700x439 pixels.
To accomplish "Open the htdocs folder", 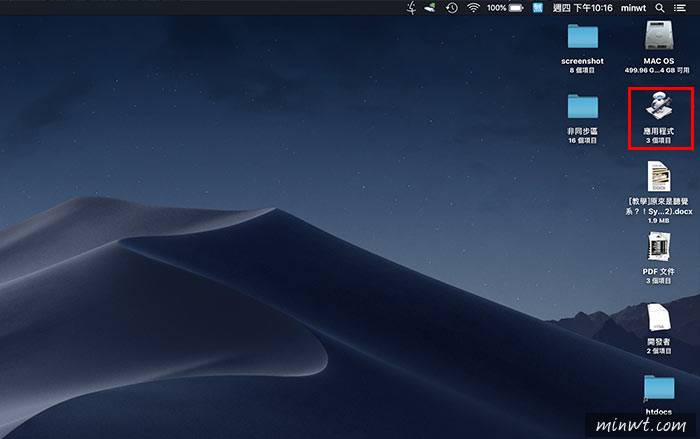I will (x=659, y=388).
